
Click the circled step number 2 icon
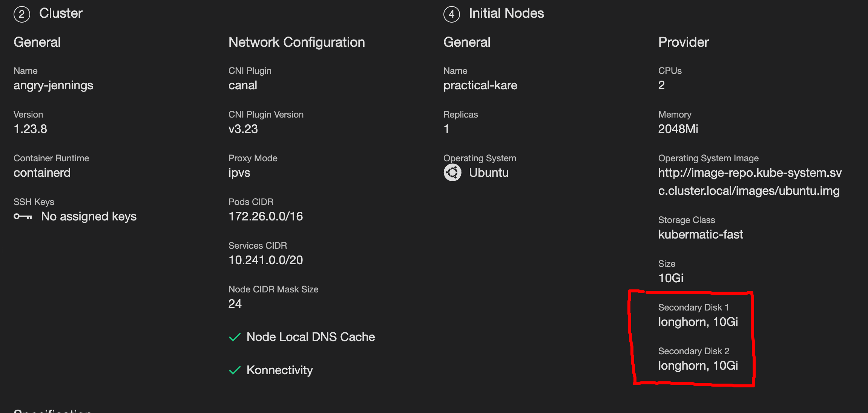(x=21, y=14)
